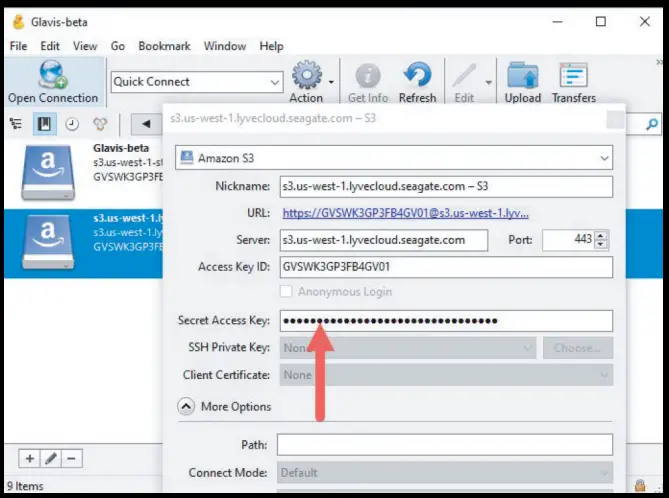Open the https://GVSWK3GP3FB4GV01 URL link
Screen dimensions: 669x498
click(405, 213)
